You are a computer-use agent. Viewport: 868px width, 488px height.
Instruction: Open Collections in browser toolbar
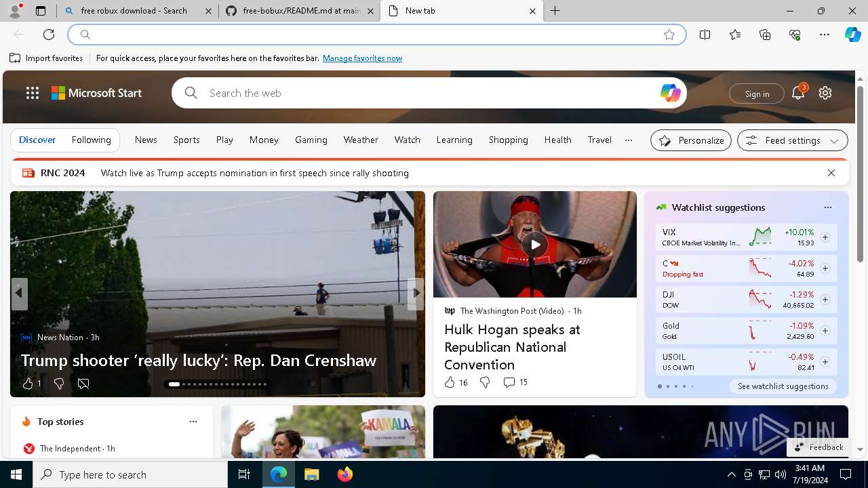point(765,35)
